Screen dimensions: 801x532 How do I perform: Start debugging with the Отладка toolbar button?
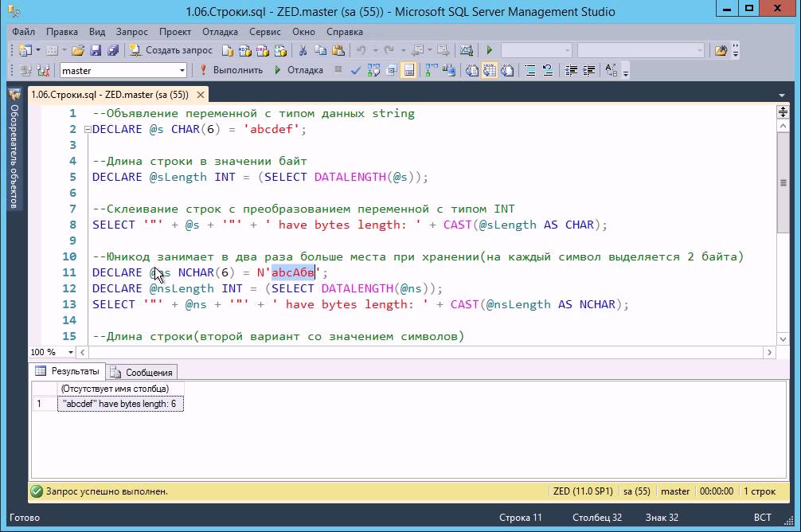pyautogui.click(x=299, y=70)
